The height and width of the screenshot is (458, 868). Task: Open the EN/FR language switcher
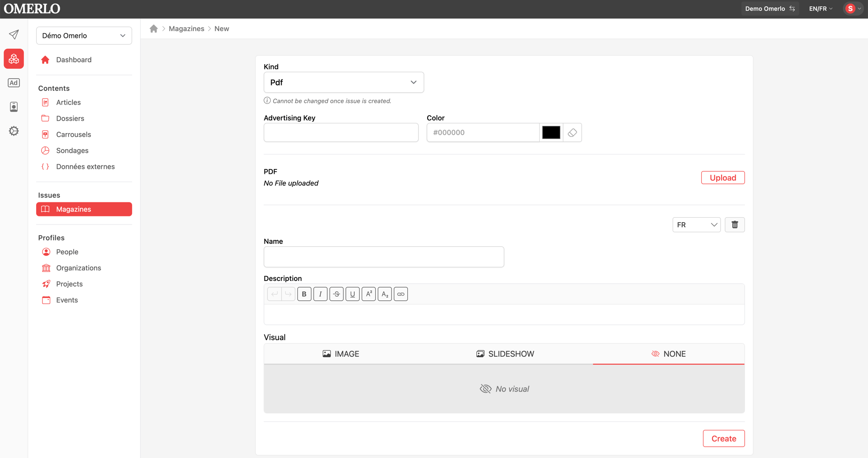pos(821,9)
